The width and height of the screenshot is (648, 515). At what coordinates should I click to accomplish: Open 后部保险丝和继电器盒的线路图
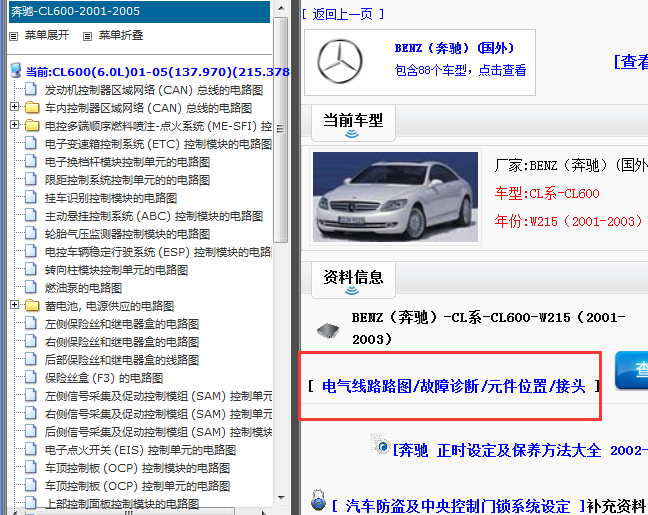click(x=122, y=360)
